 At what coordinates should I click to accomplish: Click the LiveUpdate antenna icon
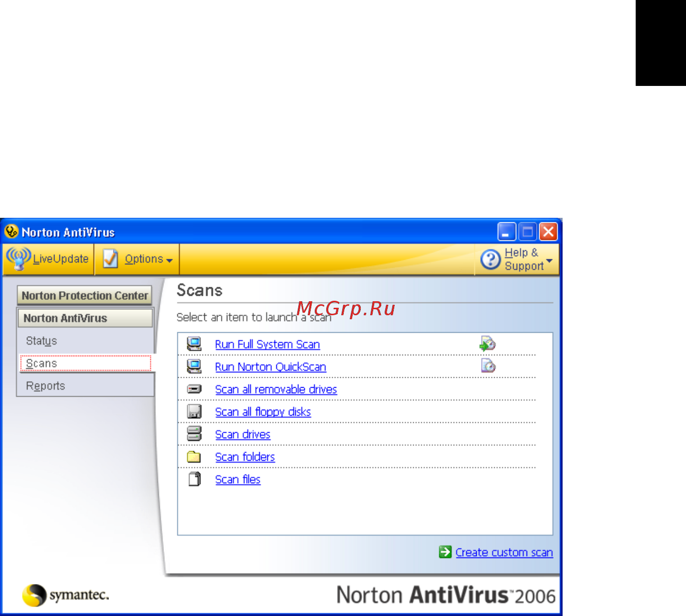click(x=18, y=258)
